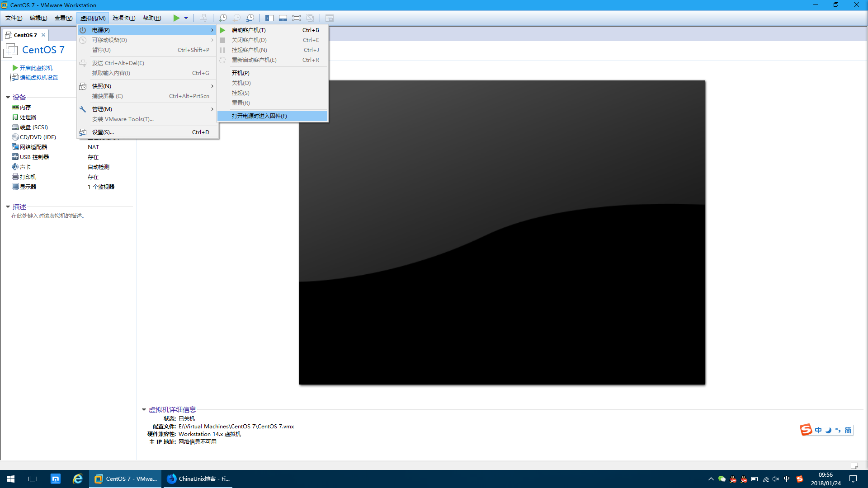
Task: Click the memory (内存) device icon
Action: click(x=15, y=107)
